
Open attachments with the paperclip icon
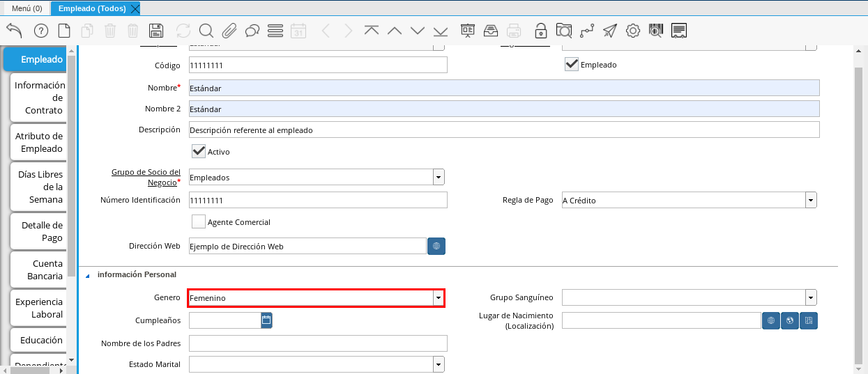229,31
